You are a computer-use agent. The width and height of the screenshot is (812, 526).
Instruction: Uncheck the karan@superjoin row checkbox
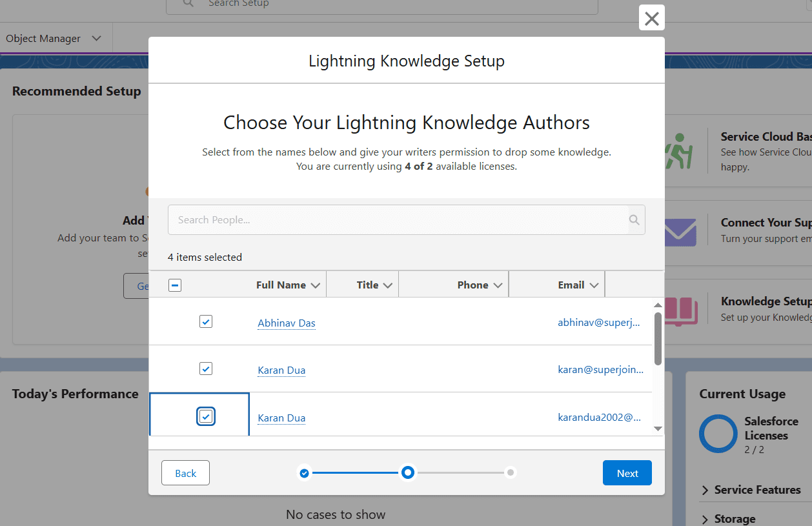tap(206, 369)
